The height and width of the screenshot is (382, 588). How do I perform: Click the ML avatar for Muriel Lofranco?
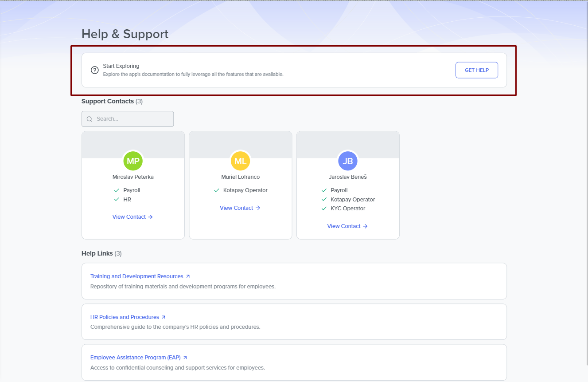tap(240, 161)
